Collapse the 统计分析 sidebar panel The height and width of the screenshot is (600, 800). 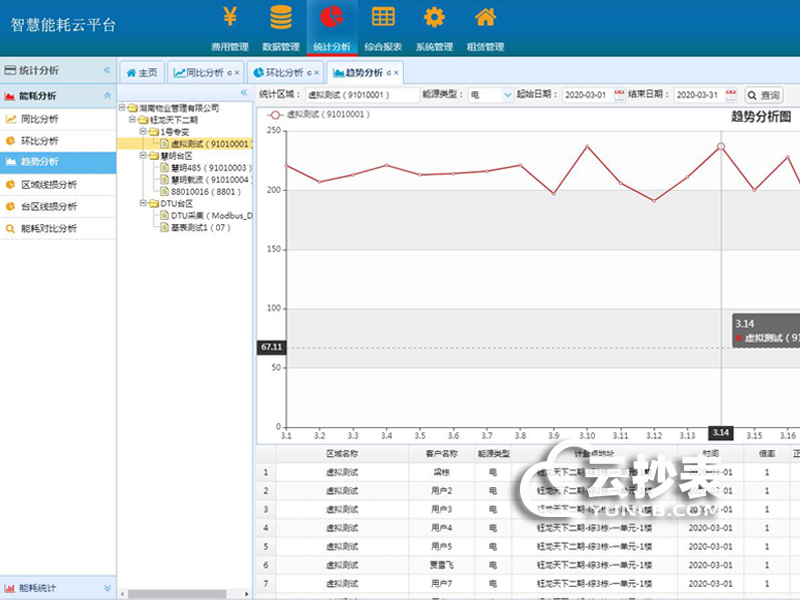coord(107,71)
